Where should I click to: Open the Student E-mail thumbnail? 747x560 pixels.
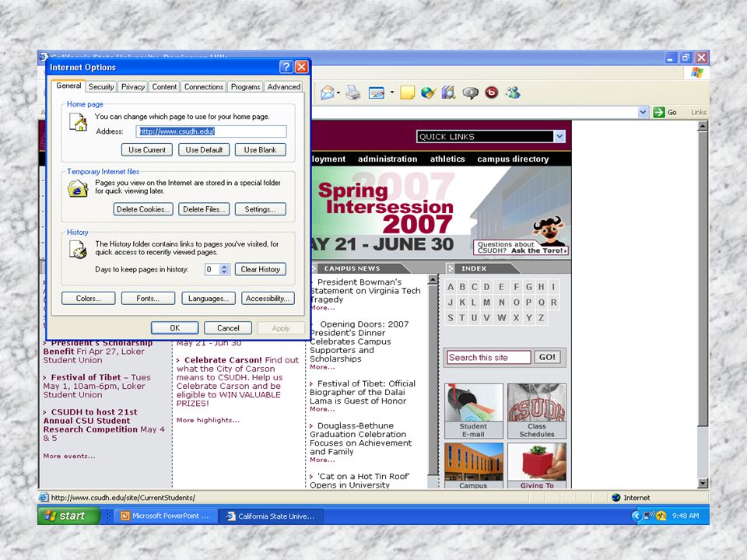pos(474,411)
